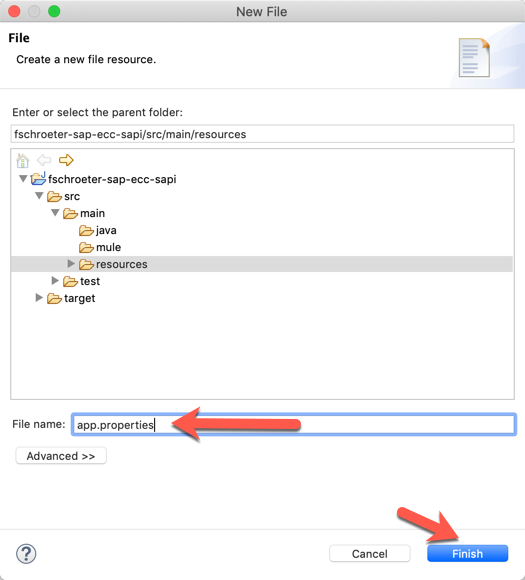Viewport: 525px width, 580px height.
Task: Click the back arrow navigation icon
Action: tap(44, 160)
